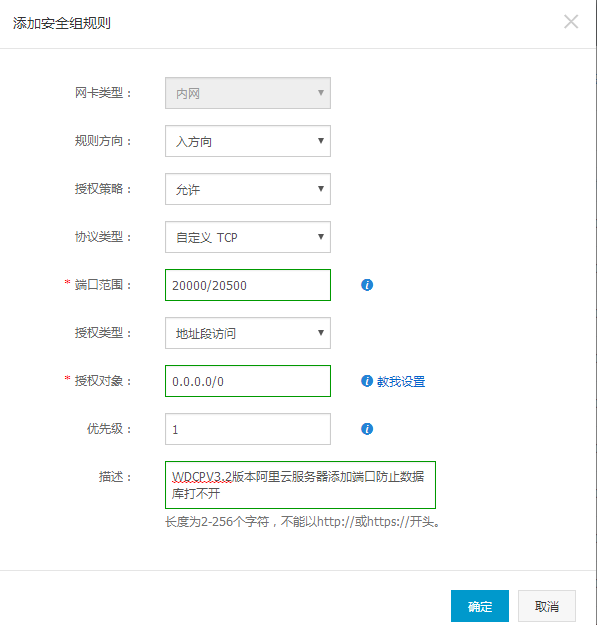This screenshot has height=625, width=597.
Task: Open the 规则方向 dropdown showing 入方向
Action: click(x=248, y=141)
